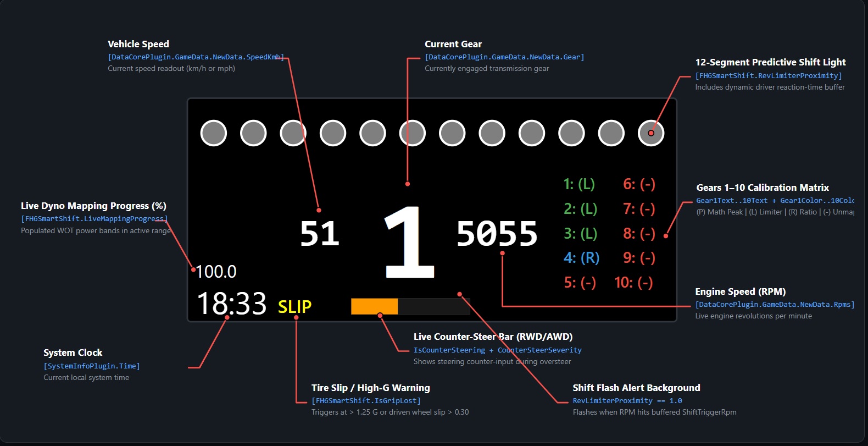This screenshot has width=868, height=446.
Task: Click the "Vehicle Speed" heading
Action: (x=138, y=44)
